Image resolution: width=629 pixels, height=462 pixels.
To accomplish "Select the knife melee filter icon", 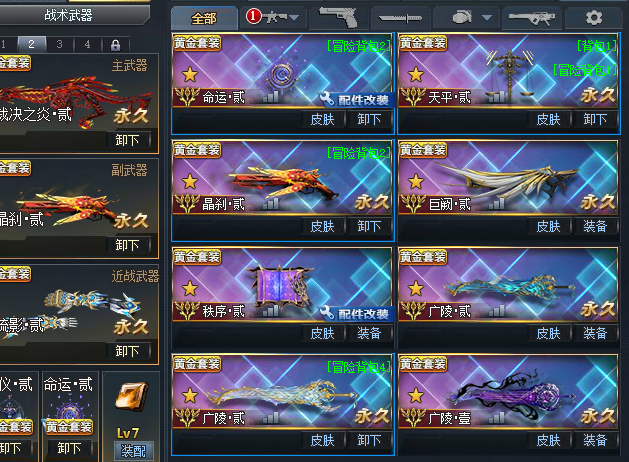I will tap(400, 18).
